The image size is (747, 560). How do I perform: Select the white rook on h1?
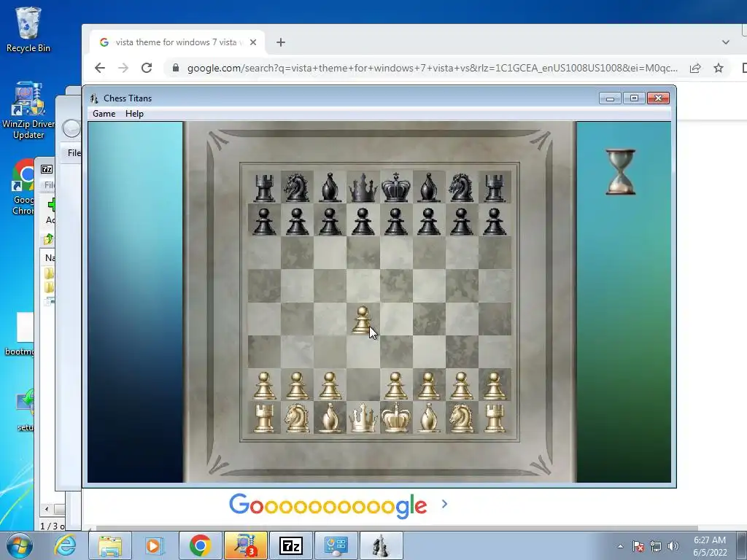coord(495,418)
